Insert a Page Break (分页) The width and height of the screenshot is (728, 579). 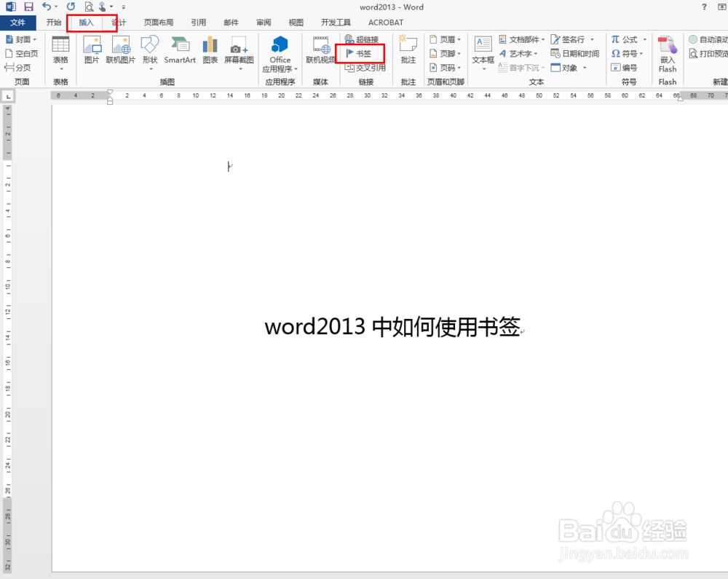coord(17,67)
